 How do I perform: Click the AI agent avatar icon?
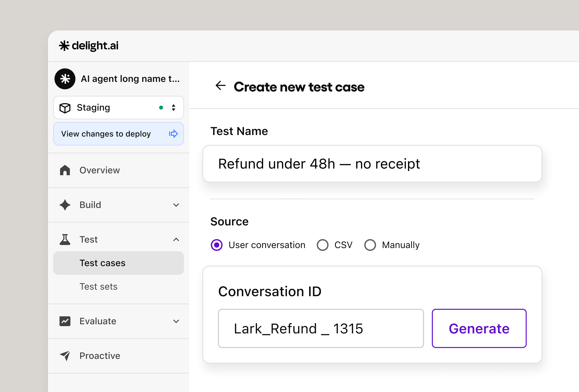coord(65,79)
